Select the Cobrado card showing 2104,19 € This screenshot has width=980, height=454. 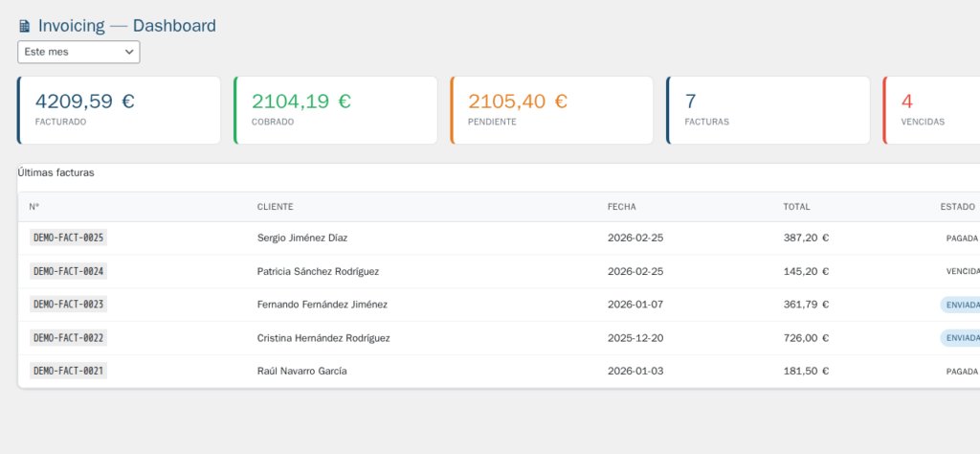coord(336,110)
